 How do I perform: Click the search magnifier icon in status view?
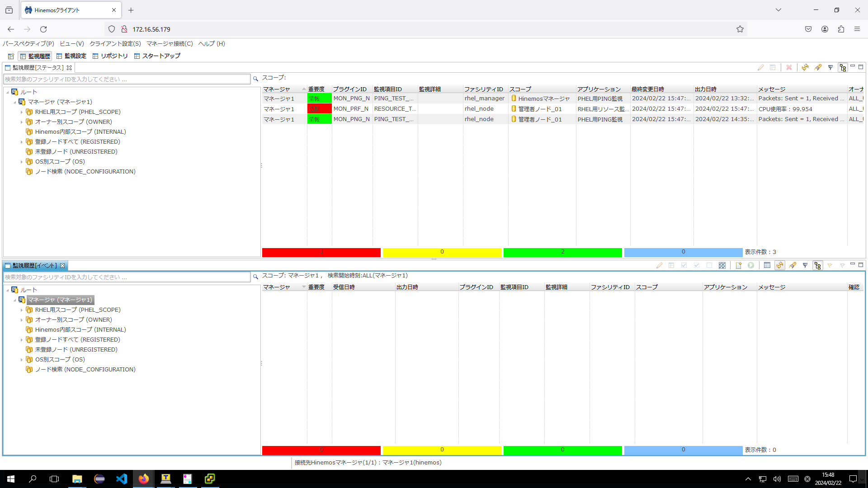[x=255, y=79]
